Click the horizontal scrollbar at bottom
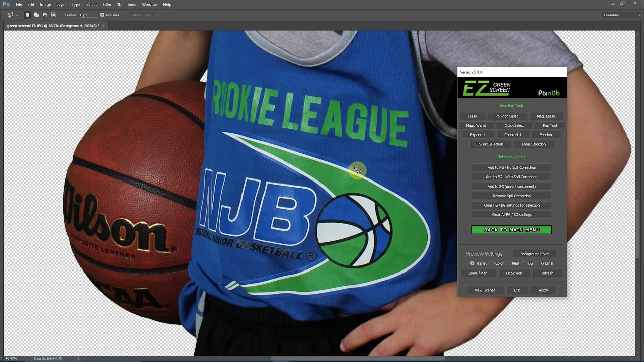Image resolution: width=644 pixels, height=362 pixels. tap(357, 358)
